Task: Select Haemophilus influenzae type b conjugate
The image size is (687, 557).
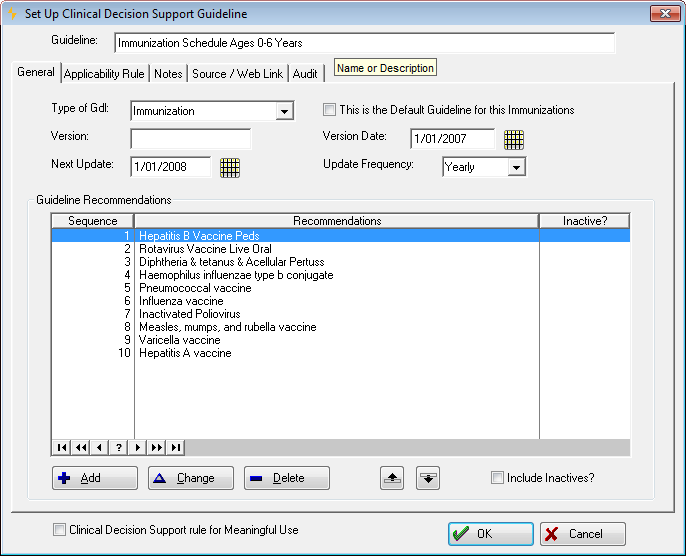Action: (x=340, y=275)
